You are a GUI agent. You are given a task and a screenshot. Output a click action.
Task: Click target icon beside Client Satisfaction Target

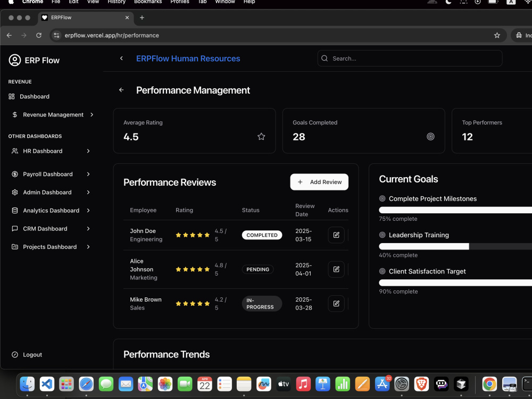pyautogui.click(x=383, y=271)
